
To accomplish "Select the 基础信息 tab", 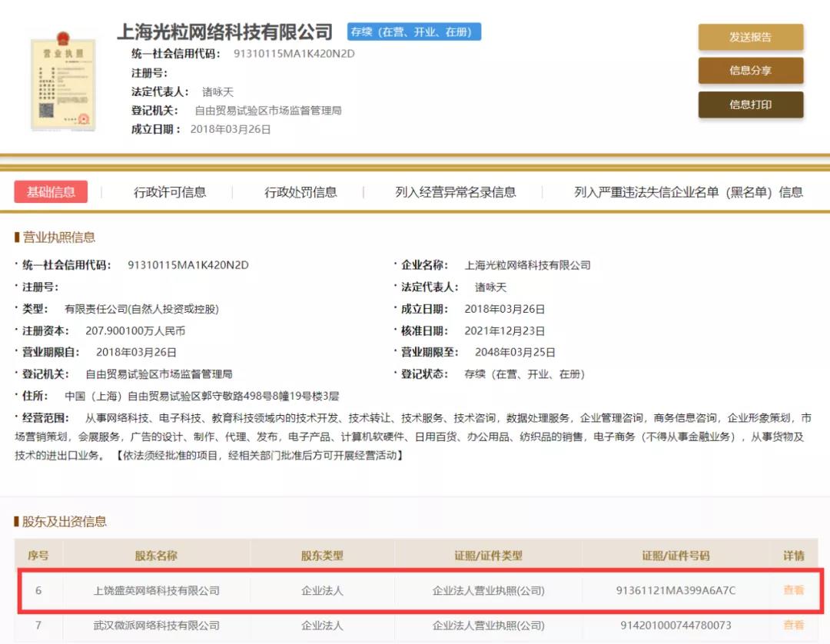I will coord(51,191).
